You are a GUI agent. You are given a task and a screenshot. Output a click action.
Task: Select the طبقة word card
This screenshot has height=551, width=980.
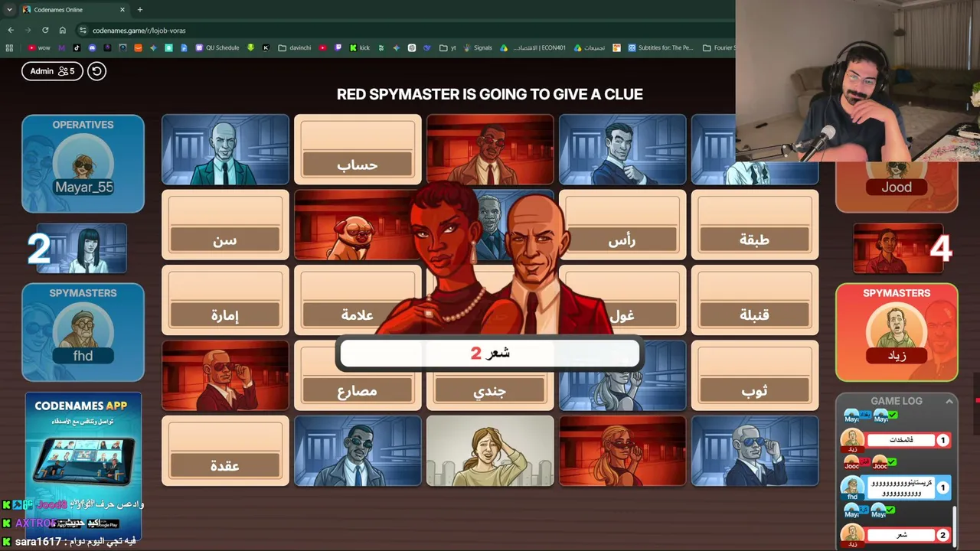pos(755,225)
